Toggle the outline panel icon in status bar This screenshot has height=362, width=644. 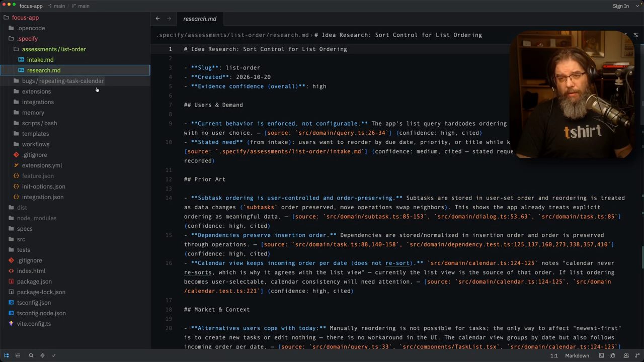click(x=18, y=355)
